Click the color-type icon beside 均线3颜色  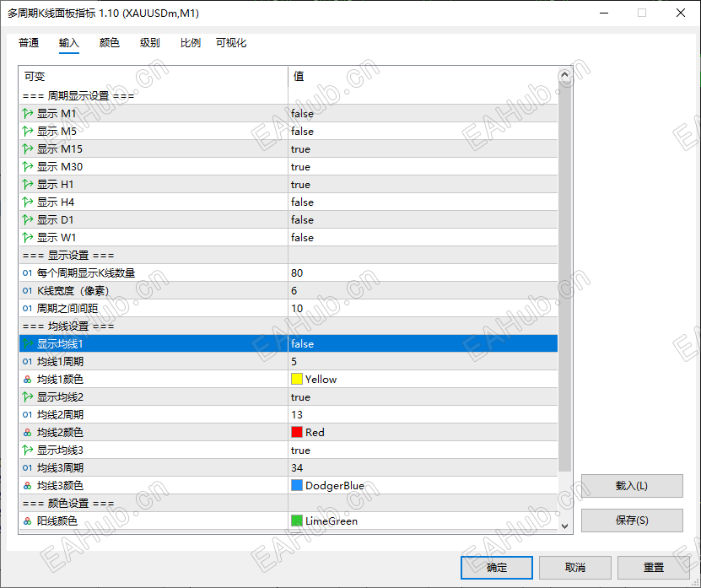point(27,486)
